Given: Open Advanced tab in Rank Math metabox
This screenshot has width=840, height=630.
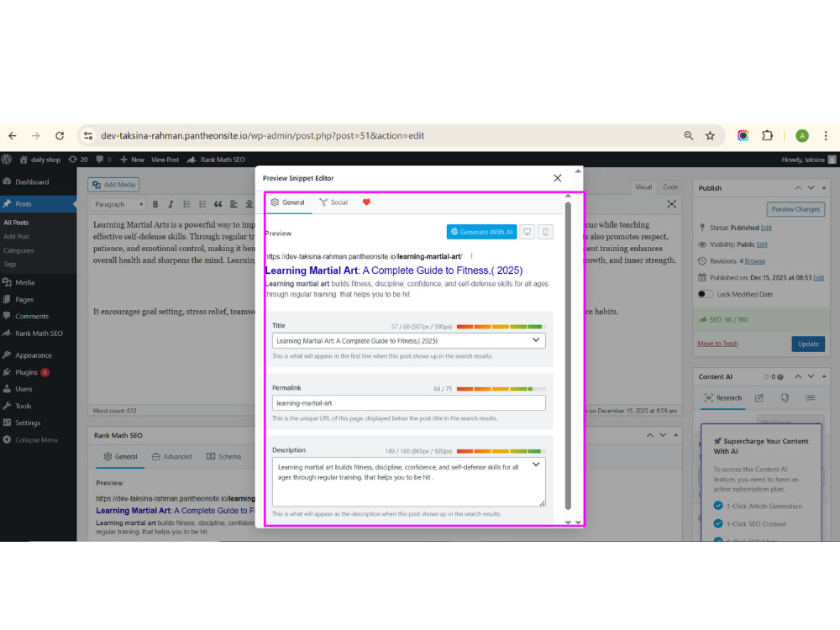Looking at the screenshot, I should pyautogui.click(x=171, y=456).
